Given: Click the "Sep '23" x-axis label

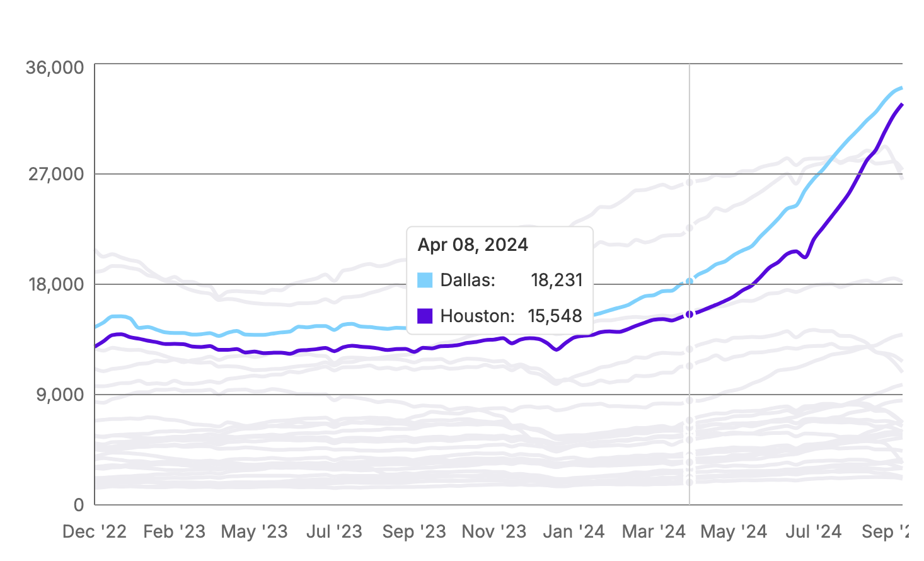Looking at the screenshot, I should pos(414,531).
